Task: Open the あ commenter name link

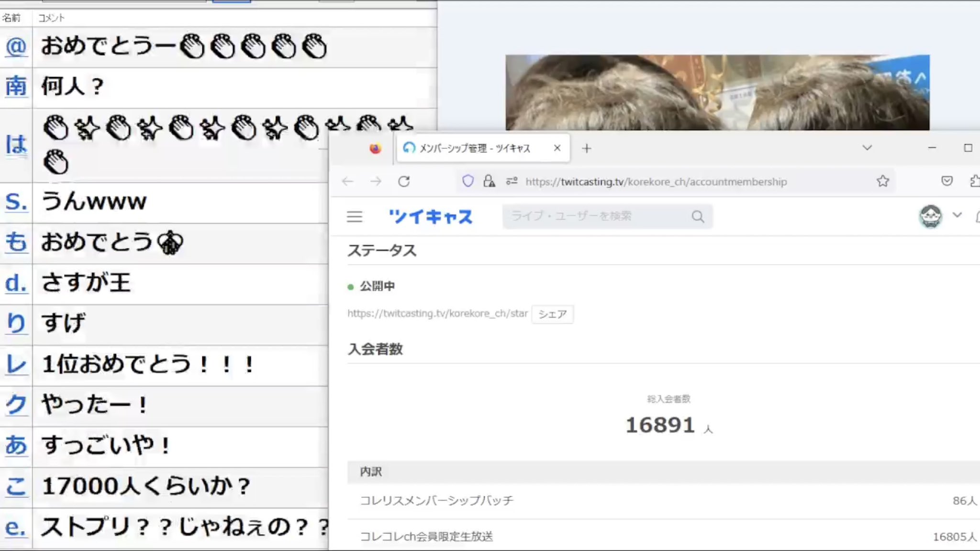Action: pyautogui.click(x=16, y=445)
